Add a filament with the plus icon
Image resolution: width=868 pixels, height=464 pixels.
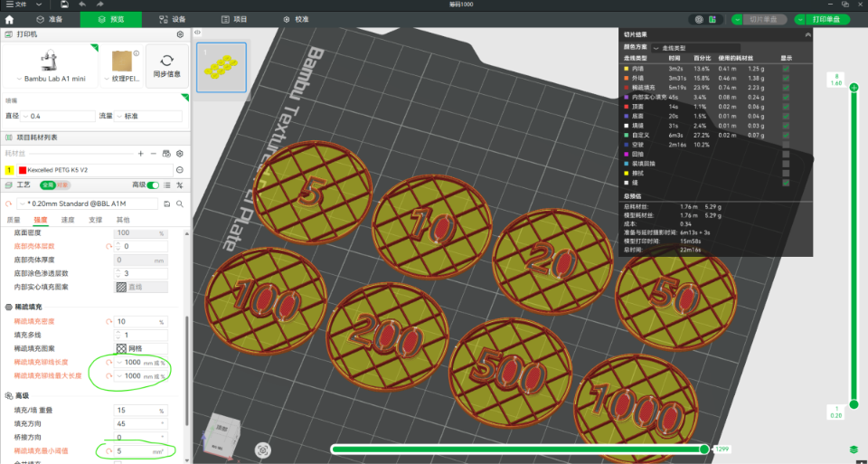(141, 154)
